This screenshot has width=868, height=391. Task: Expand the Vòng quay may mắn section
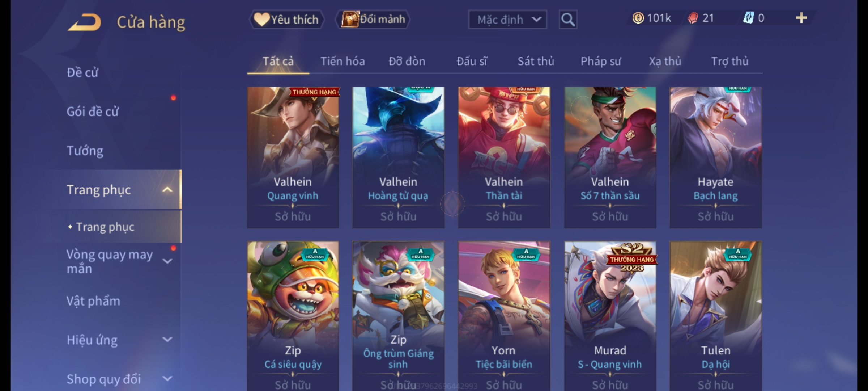click(167, 261)
